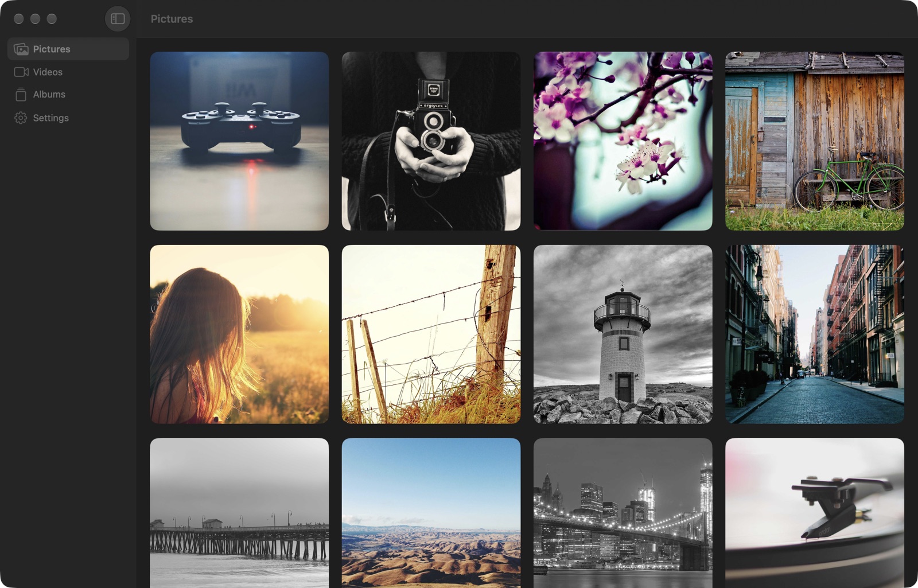
Task: Open the vintage twin-lens camera photo
Action: 431,141
